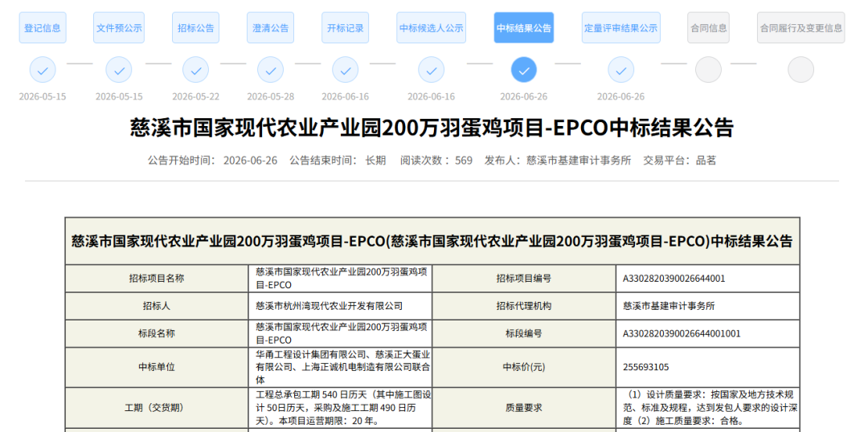Screen dimensions: 868x432
Task: Click the checkmark circle under 招标公告
Action: click(x=195, y=70)
